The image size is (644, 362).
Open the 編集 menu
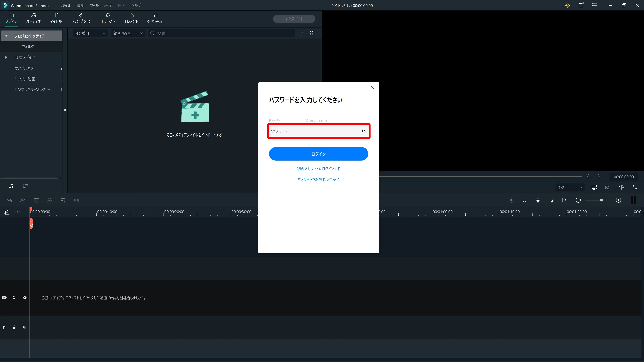point(80,6)
